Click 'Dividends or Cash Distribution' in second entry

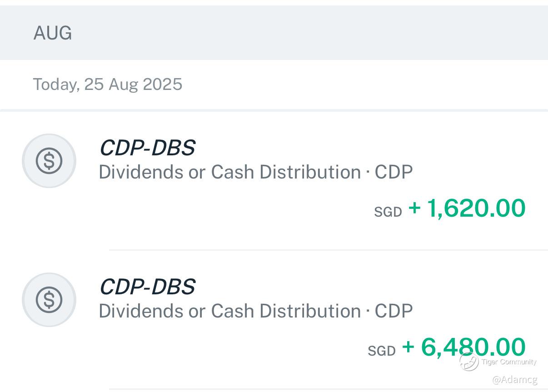pos(230,312)
